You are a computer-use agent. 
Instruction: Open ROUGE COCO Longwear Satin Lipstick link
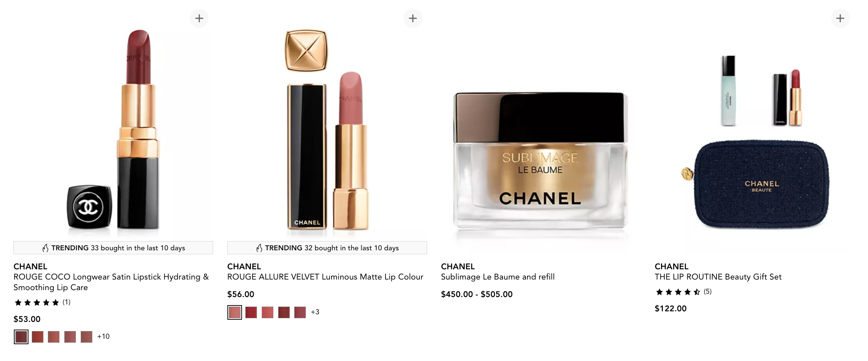point(111,282)
